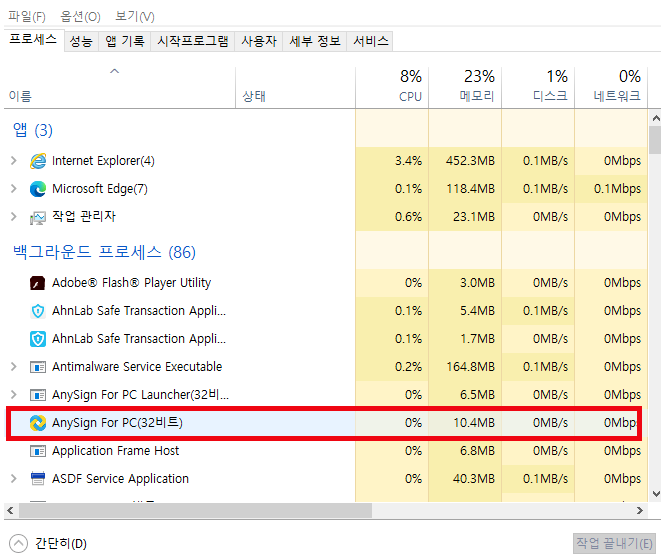
Task: Click the AnySign For PC Launcher icon
Action: 38,395
